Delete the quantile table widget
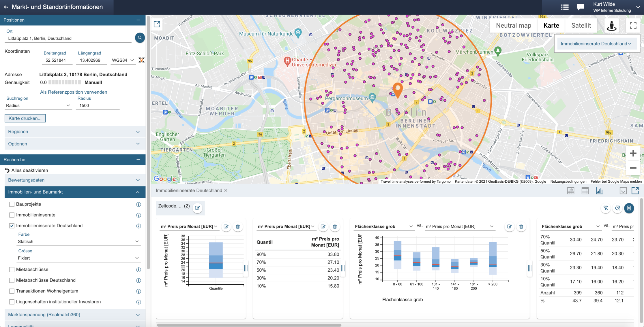The width and height of the screenshot is (644, 327). point(335,227)
